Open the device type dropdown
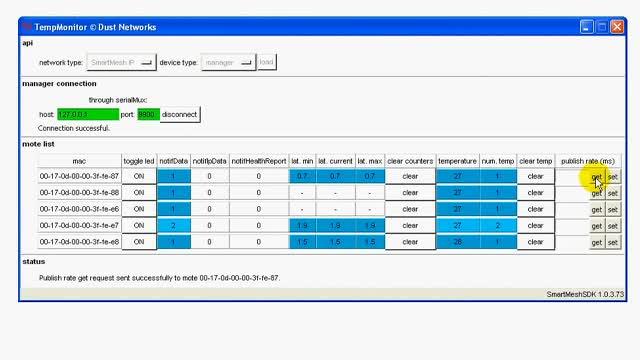This screenshot has height=360, width=640. point(228,62)
